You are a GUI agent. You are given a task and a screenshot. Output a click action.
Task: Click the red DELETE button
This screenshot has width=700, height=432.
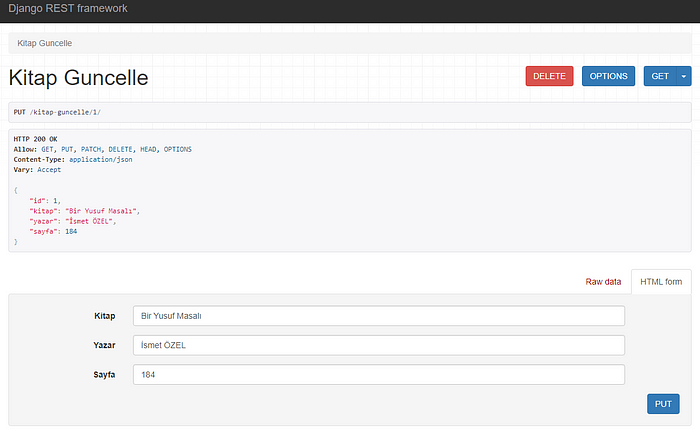click(549, 76)
